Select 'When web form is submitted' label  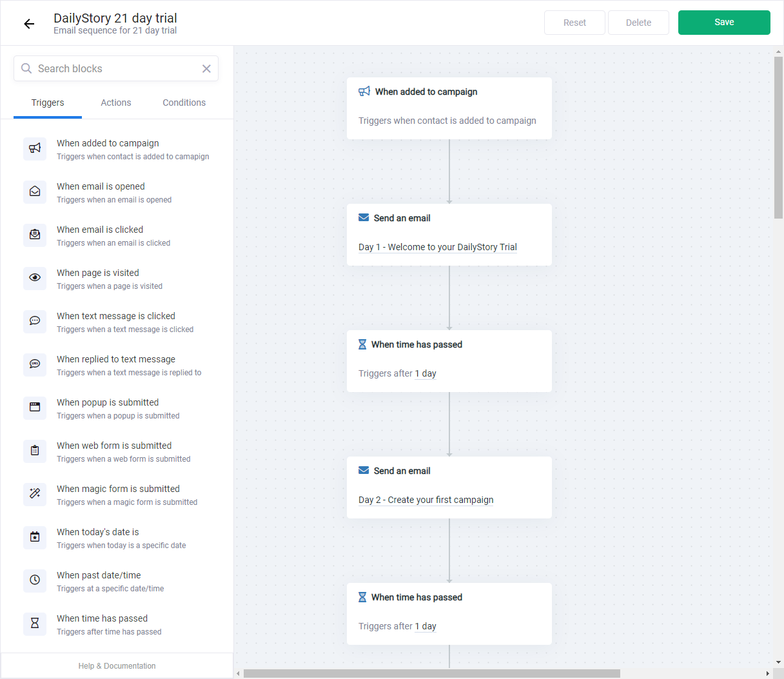pos(114,446)
